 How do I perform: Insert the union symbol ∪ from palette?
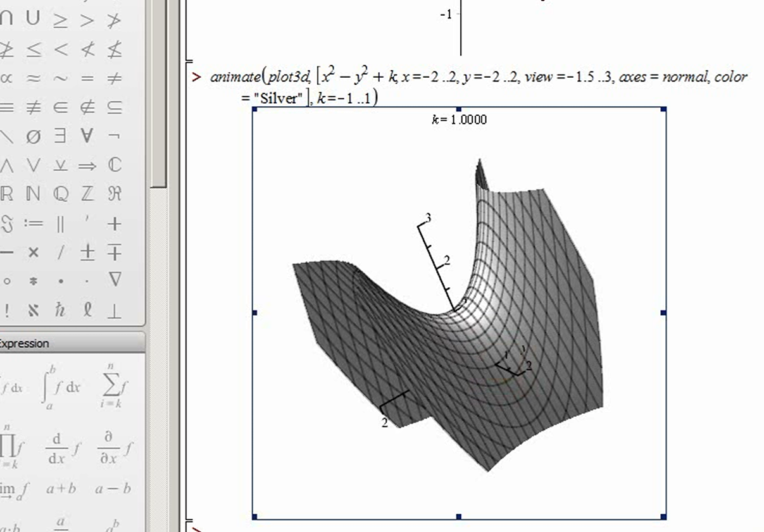coord(33,19)
